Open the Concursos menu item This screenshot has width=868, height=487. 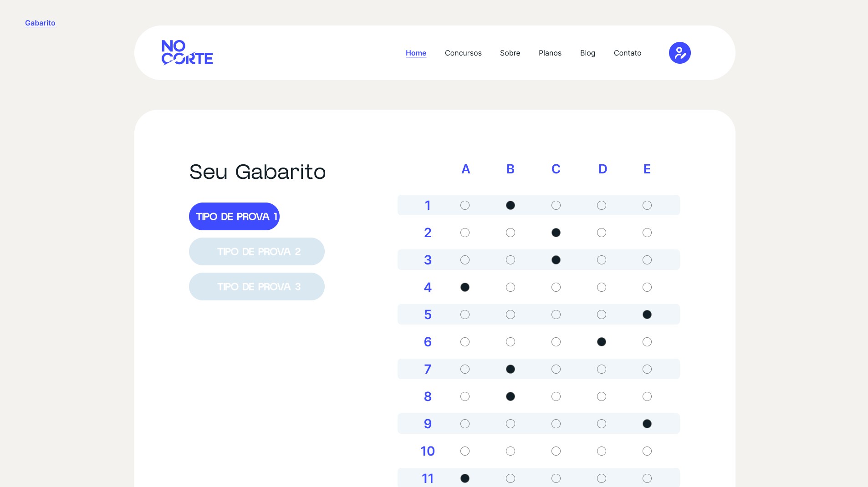463,53
